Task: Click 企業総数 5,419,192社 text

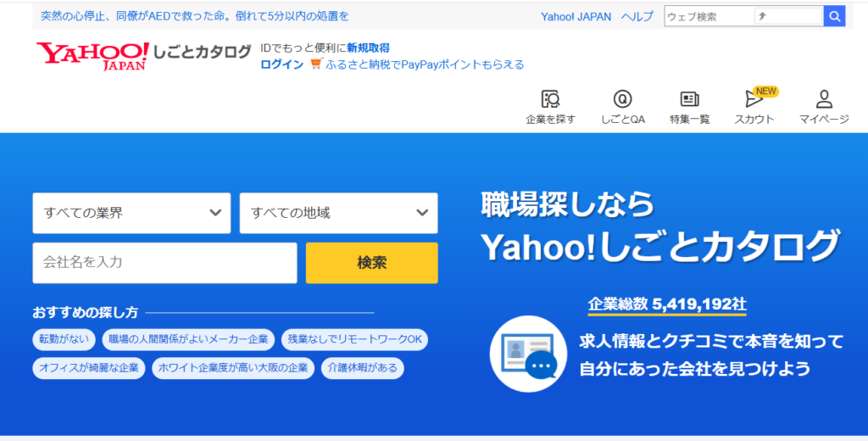Action: [667, 304]
